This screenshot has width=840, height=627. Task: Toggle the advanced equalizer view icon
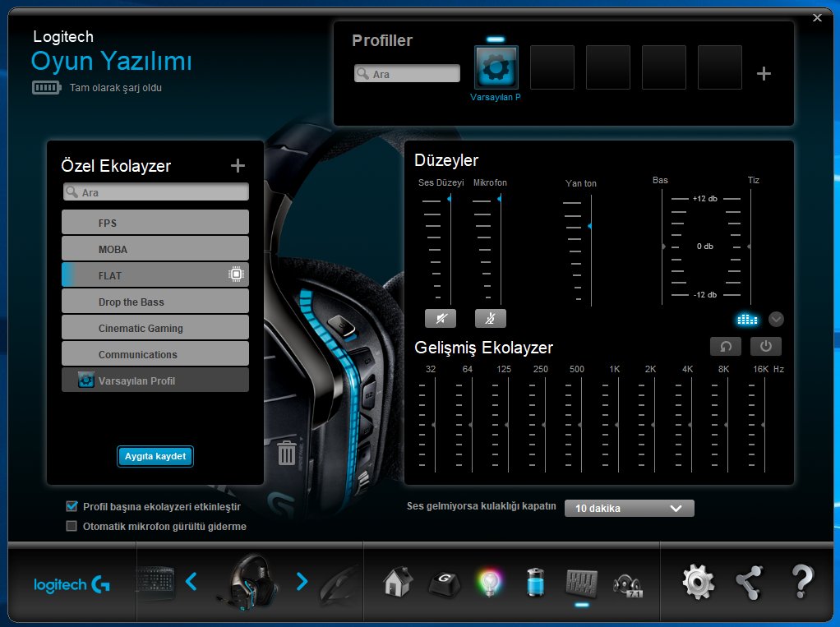[x=747, y=320]
